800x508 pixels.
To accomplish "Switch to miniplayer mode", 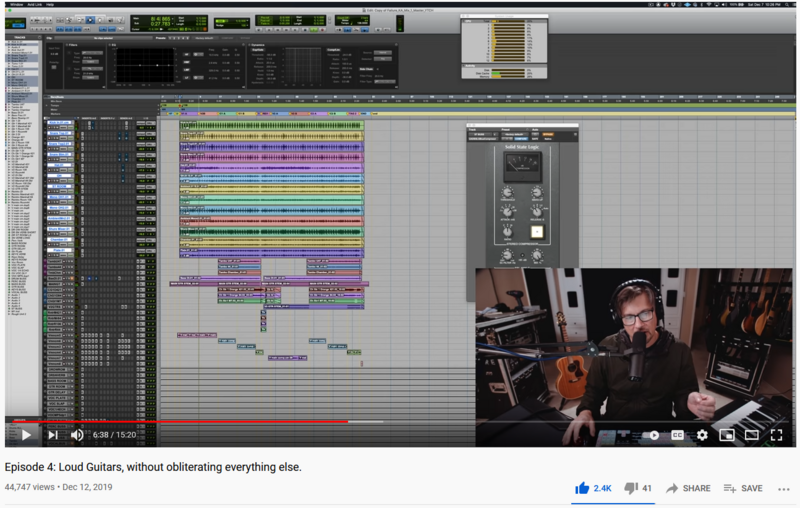I will 727,435.
